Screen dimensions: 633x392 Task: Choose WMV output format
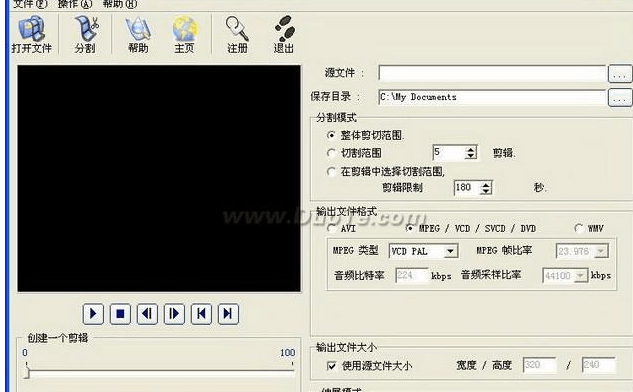(x=579, y=228)
